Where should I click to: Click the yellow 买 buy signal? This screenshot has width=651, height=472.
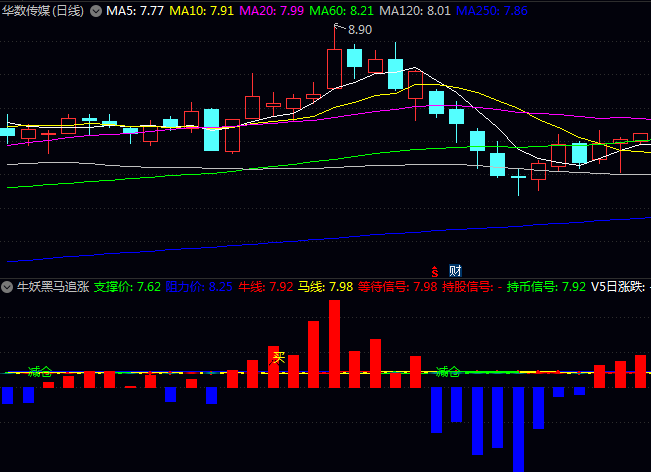point(279,357)
